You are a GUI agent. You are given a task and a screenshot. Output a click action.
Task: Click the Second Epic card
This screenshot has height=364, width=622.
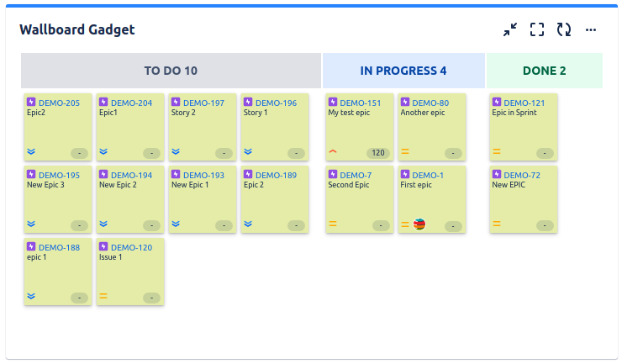point(360,199)
